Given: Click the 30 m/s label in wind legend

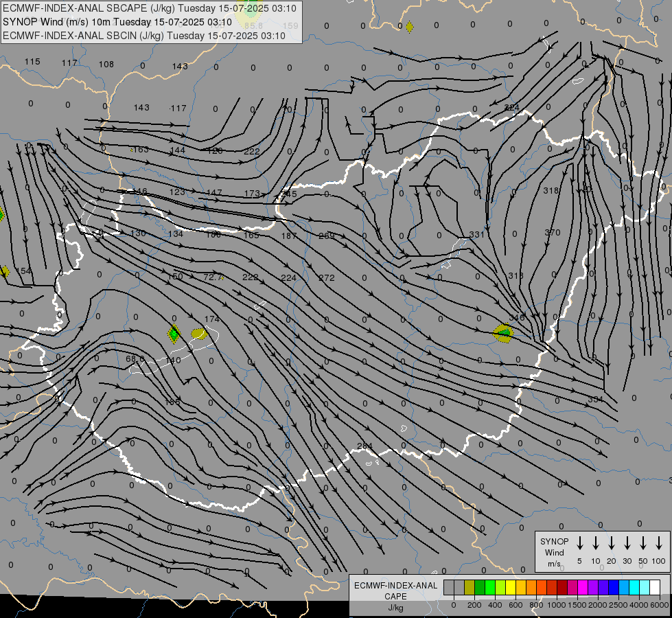Looking at the screenshot, I should [x=627, y=561].
